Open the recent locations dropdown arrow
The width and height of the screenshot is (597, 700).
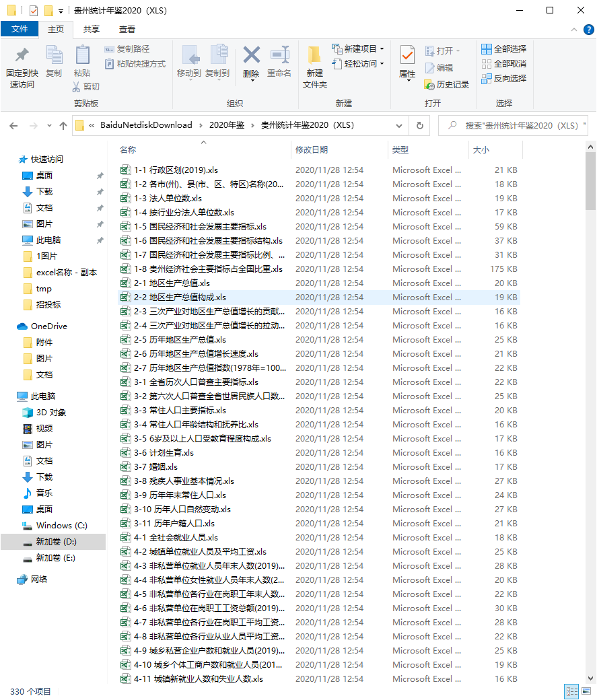click(49, 126)
